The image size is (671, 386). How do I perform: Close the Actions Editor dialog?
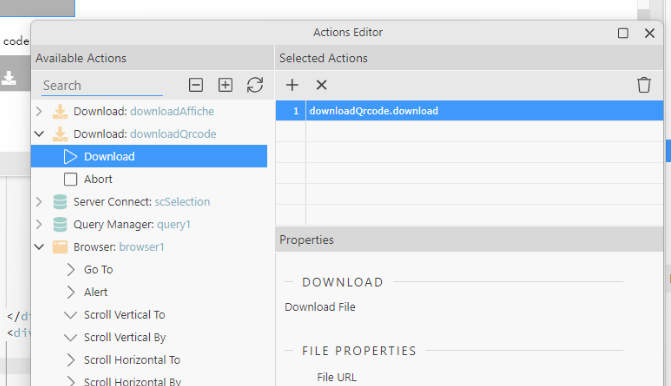650,33
